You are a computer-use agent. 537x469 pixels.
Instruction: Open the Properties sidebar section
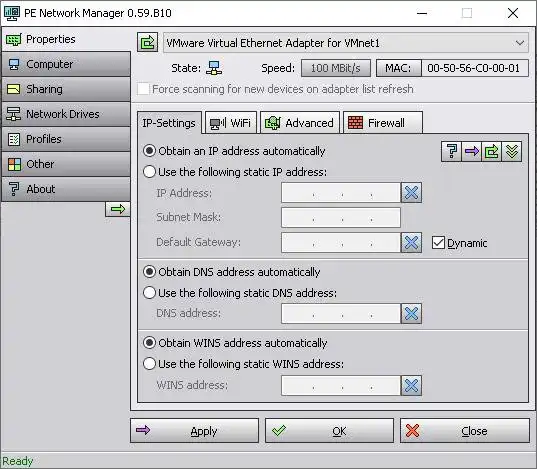point(66,39)
